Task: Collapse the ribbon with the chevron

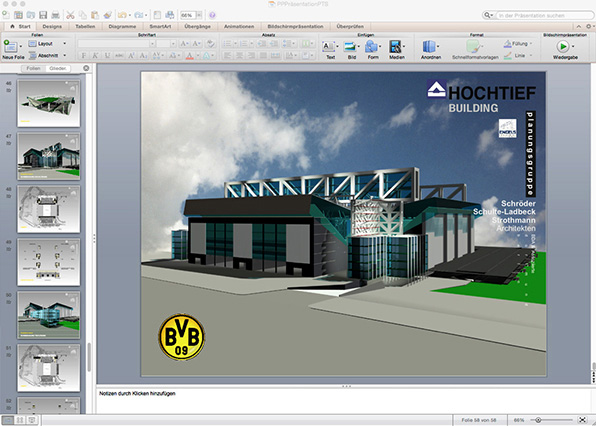Action: pos(579,26)
